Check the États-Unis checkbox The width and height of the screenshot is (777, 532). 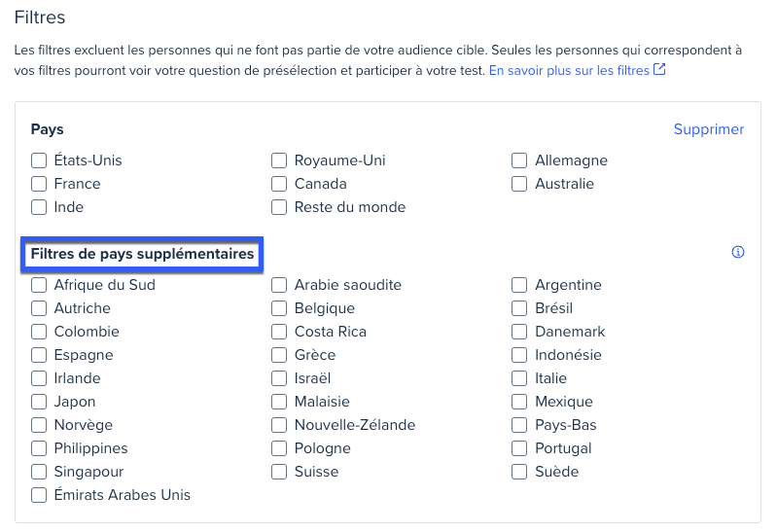tap(39, 160)
